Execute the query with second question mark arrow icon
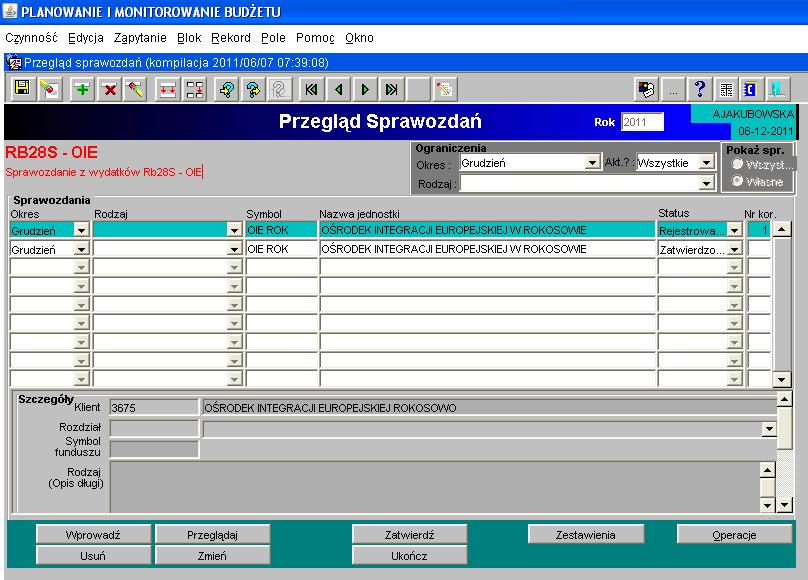Image resolution: width=808 pixels, height=580 pixels. (253, 89)
